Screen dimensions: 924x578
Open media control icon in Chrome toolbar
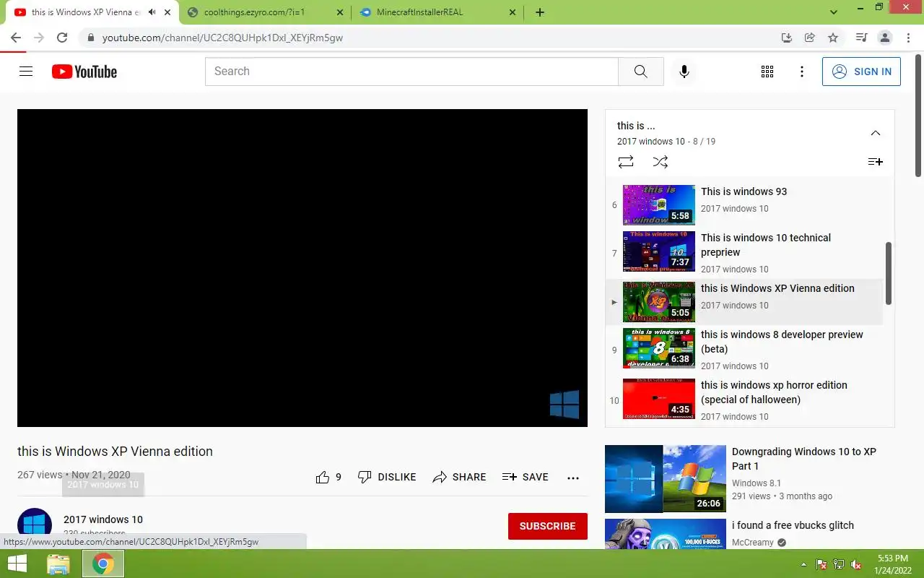click(x=861, y=38)
